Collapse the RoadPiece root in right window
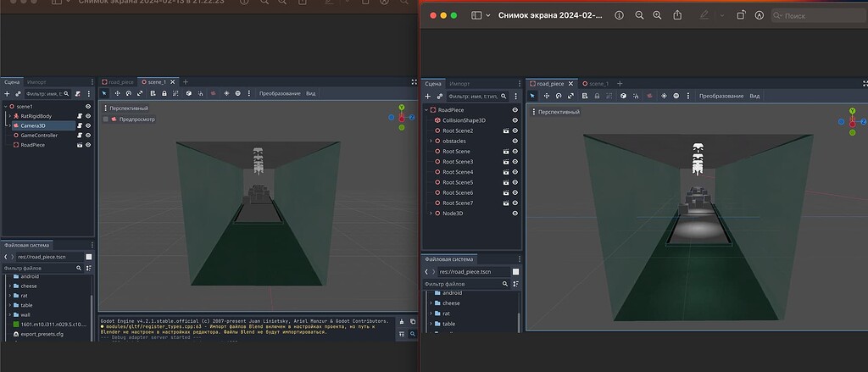868x372 pixels. 426,110
